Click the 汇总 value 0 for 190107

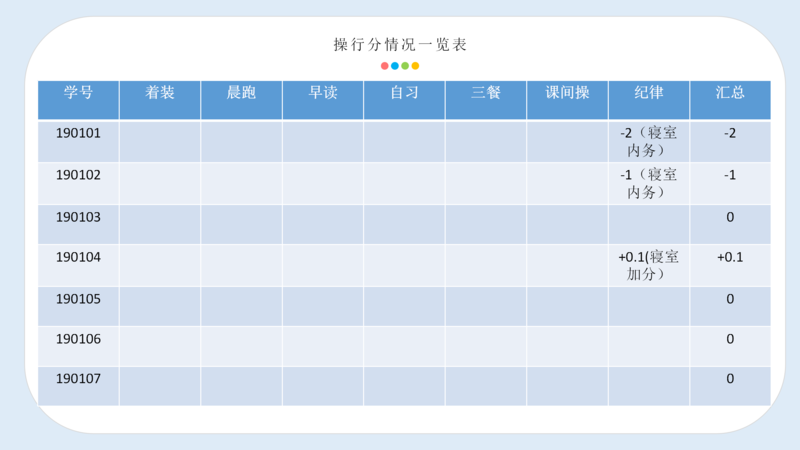tap(730, 379)
